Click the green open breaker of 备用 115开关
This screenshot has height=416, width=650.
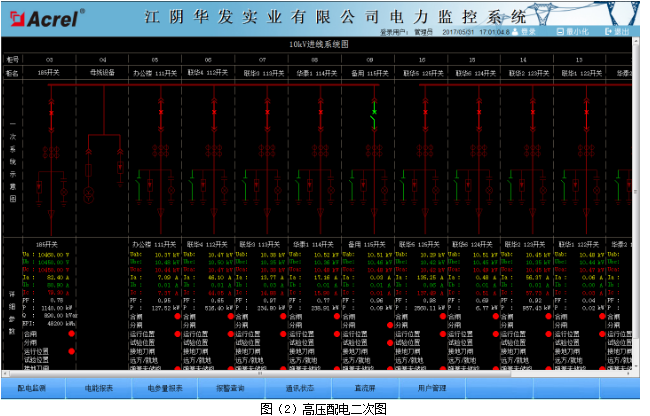coord(374,116)
